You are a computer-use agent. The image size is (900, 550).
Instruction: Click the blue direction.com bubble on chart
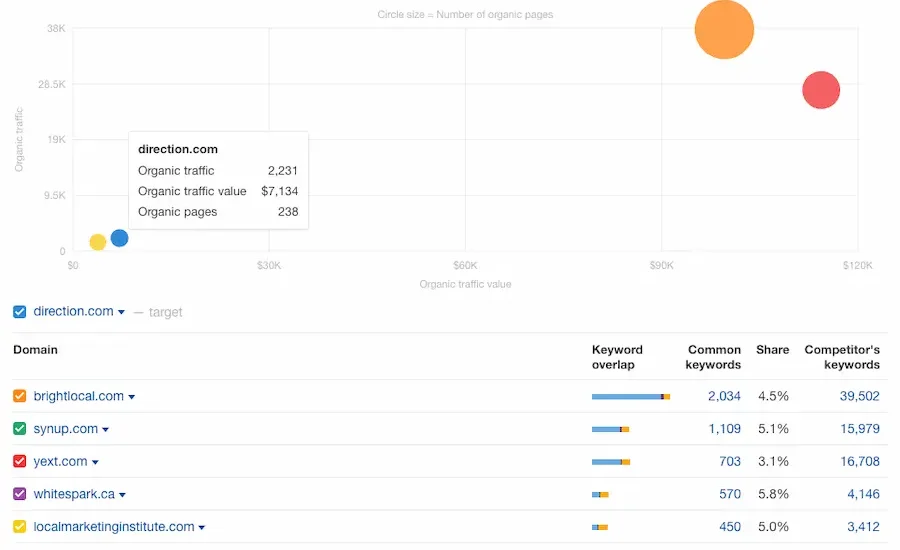(119, 238)
